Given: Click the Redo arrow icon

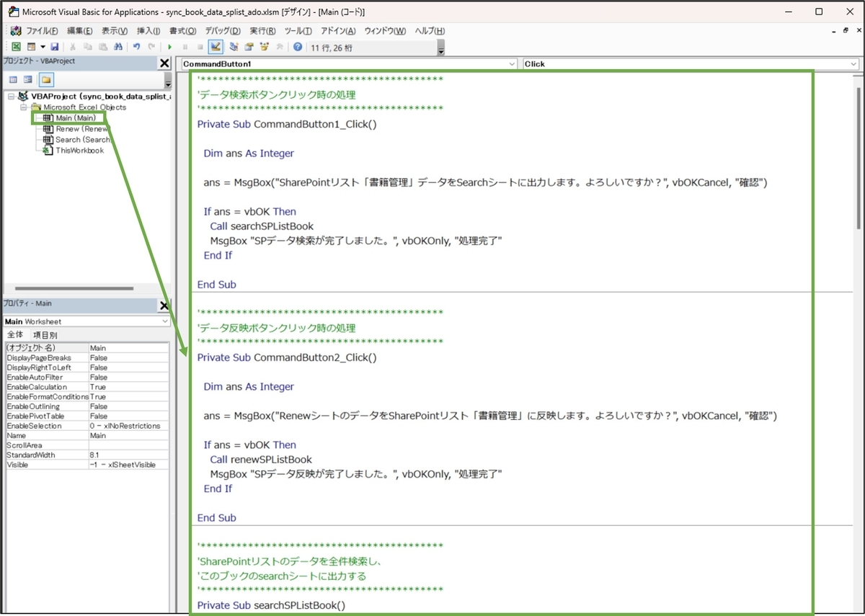Looking at the screenshot, I should tap(151, 47).
